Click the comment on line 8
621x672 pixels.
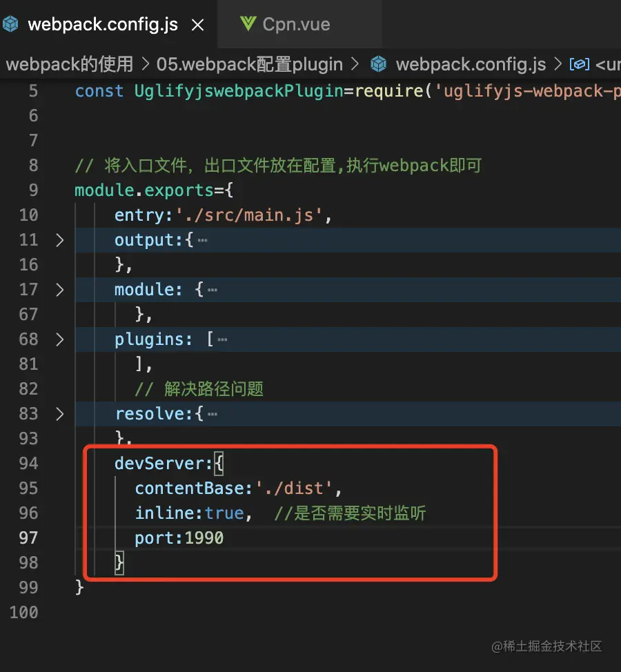point(279,166)
